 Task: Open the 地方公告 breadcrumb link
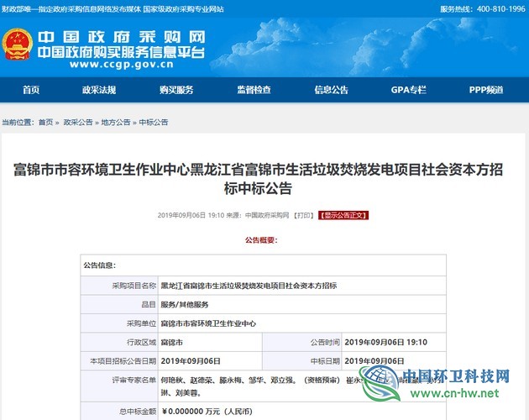[116, 123]
